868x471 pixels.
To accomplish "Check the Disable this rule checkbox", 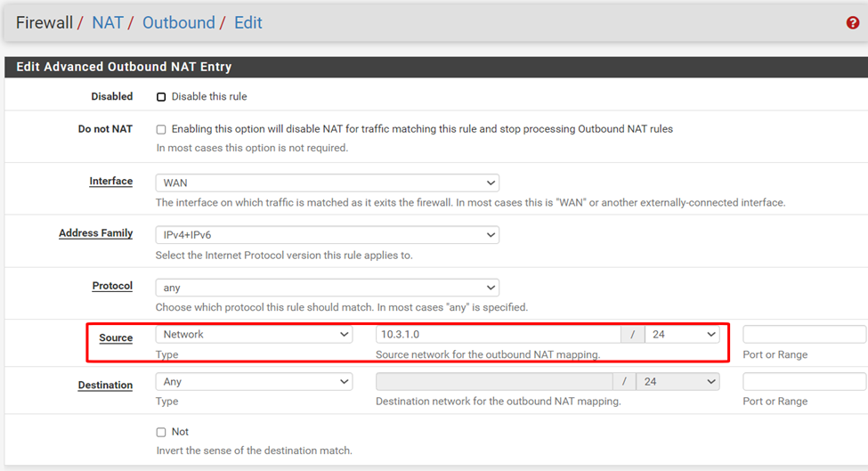I will [x=161, y=97].
